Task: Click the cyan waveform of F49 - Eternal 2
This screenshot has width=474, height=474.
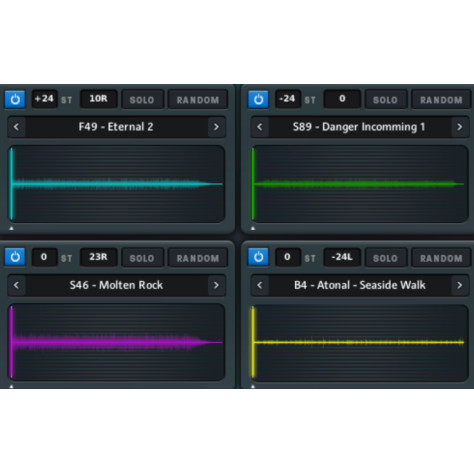Action: coord(116,184)
